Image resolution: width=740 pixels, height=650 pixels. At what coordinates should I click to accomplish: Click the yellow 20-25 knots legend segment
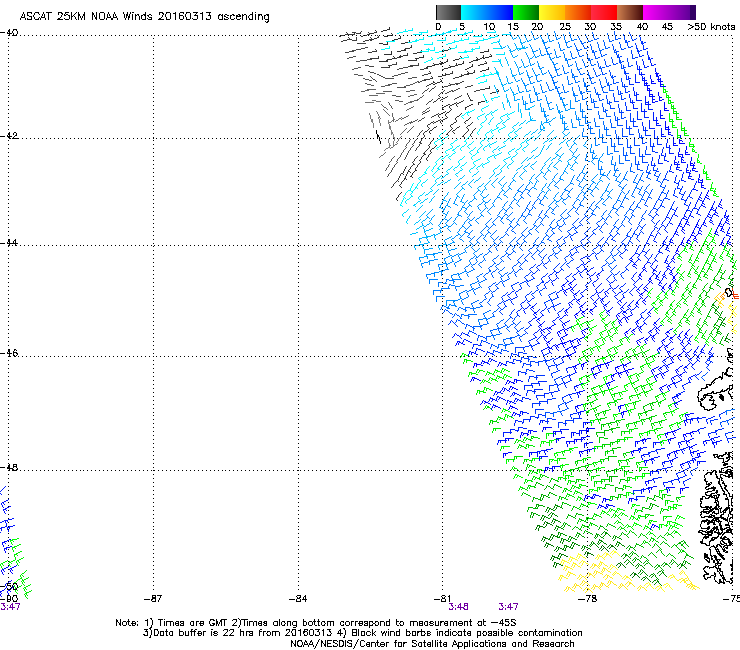[x=552, y=12]
